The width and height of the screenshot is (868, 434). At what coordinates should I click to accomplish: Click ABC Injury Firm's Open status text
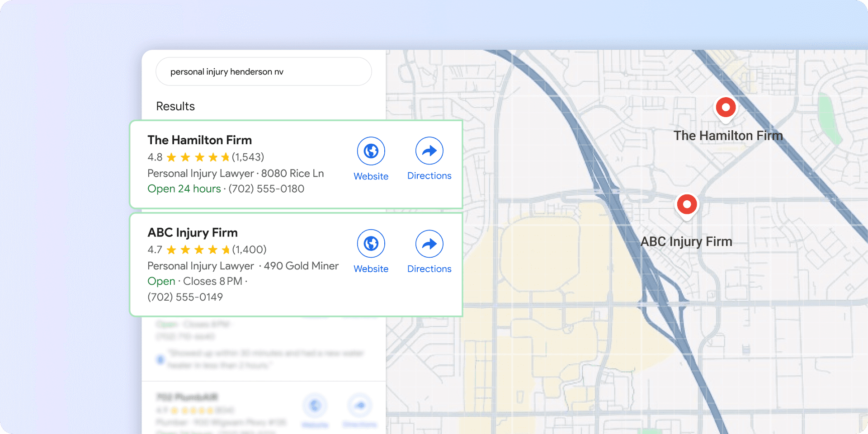[161, 281]
